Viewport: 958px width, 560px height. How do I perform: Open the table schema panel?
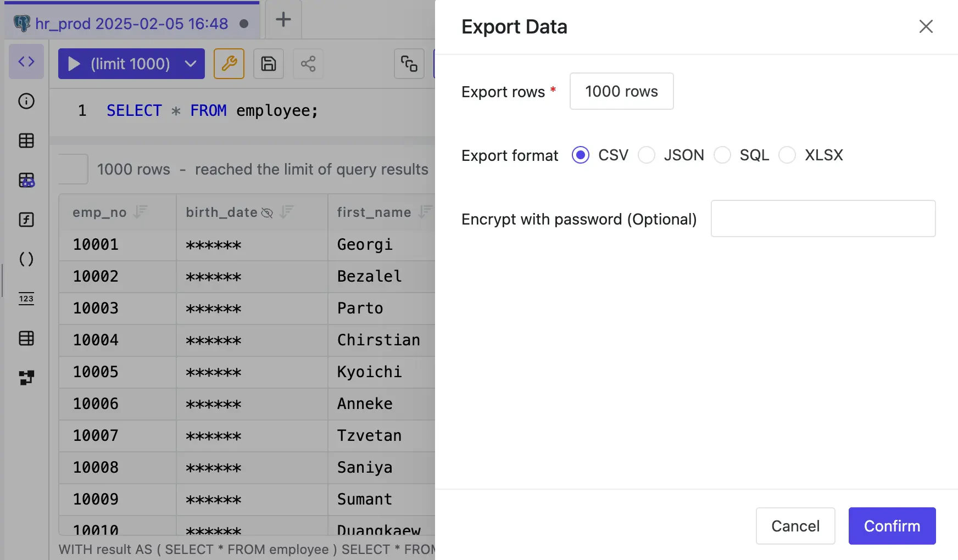(26, 141)
